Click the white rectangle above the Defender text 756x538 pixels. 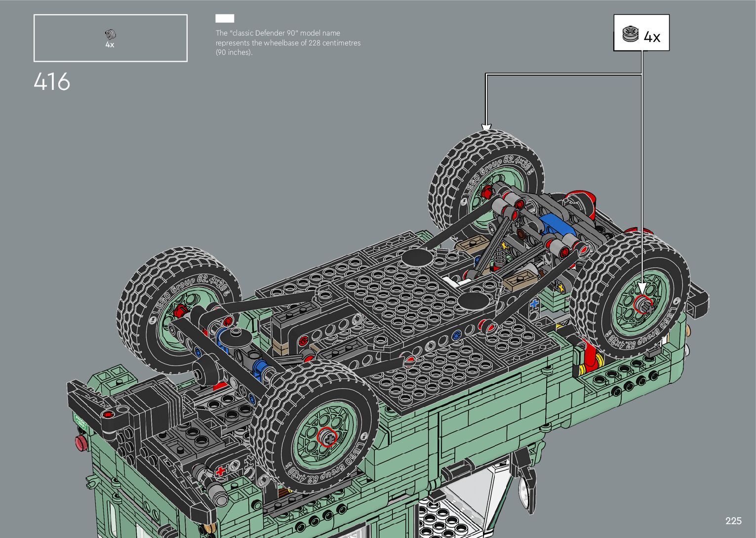click(x=225, y=19)
